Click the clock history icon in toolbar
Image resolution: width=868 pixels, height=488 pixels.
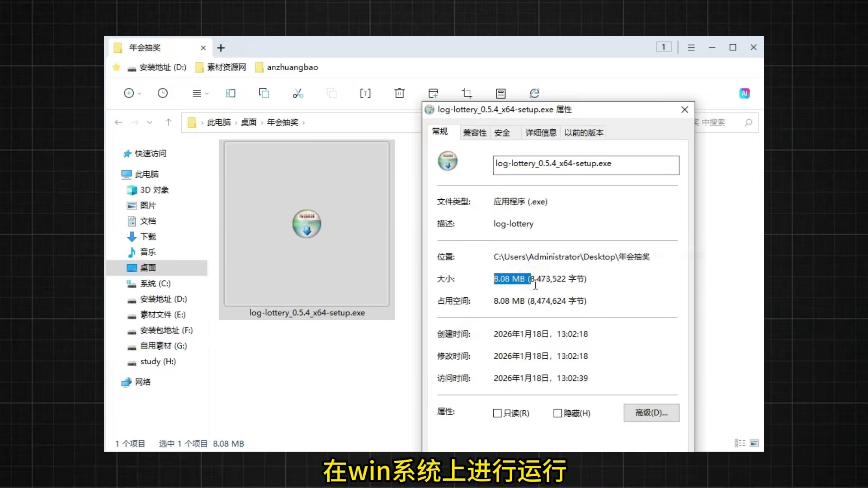click(163, 93)
